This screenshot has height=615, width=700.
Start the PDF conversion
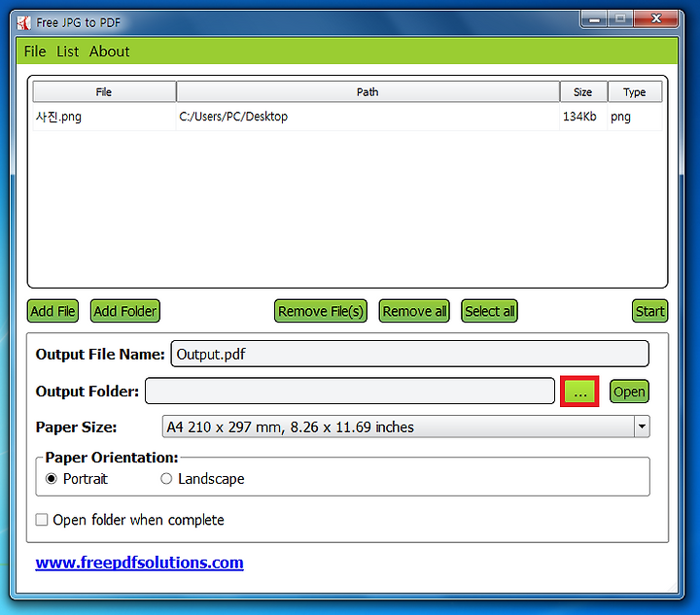point(650,311)
